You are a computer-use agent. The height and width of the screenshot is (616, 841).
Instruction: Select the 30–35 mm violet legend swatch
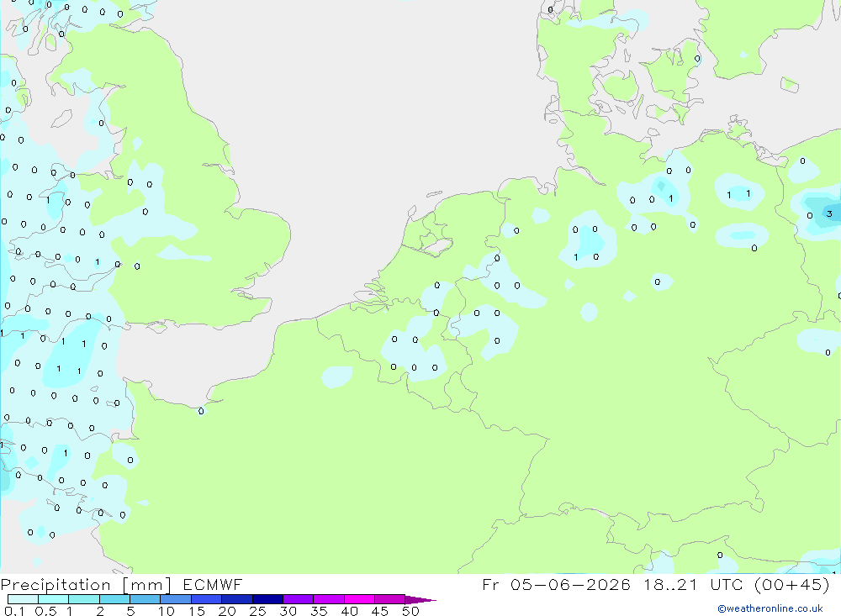(299, 599)
